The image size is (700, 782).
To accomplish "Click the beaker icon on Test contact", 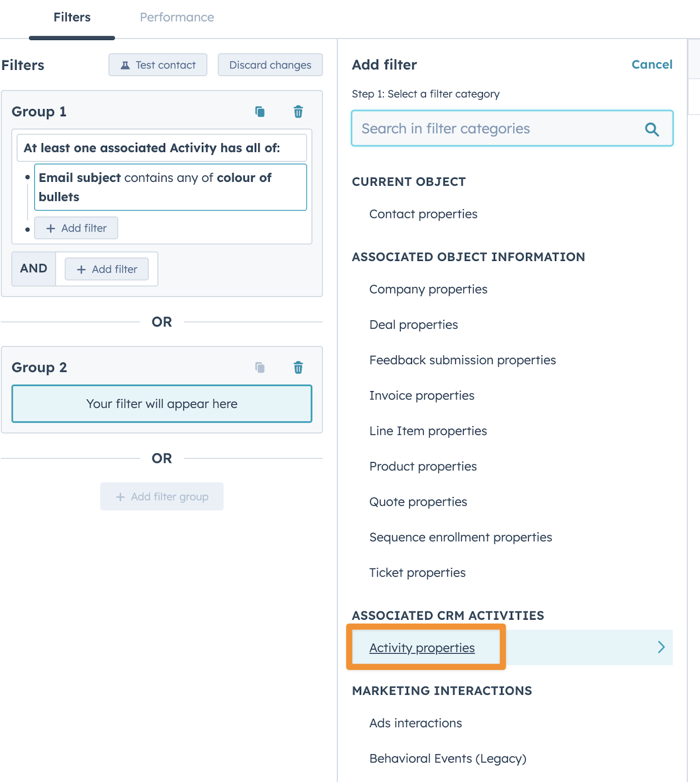I will pyautogui.click(x=126, y=65).
